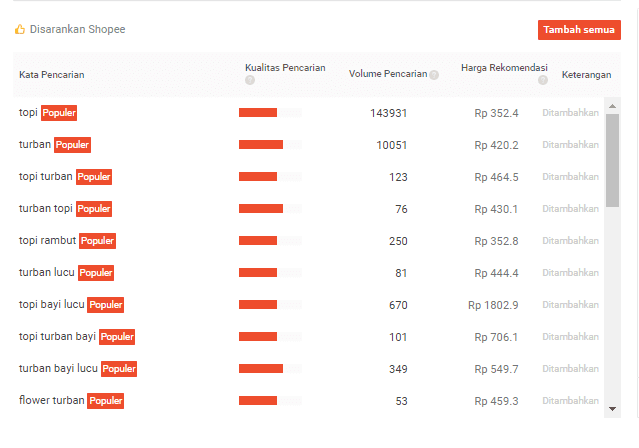Click Ditambahkan in the topi rambut row
639x448 pixels.
click(570, 241)
